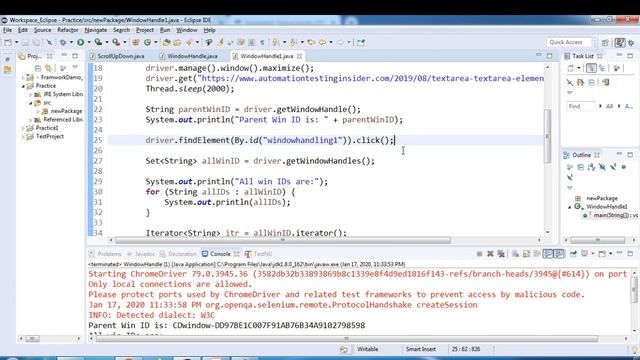Viewport: 640px width, 360px height.
Task: Expand the FramworkDemo project node
Action: (23, 78)
